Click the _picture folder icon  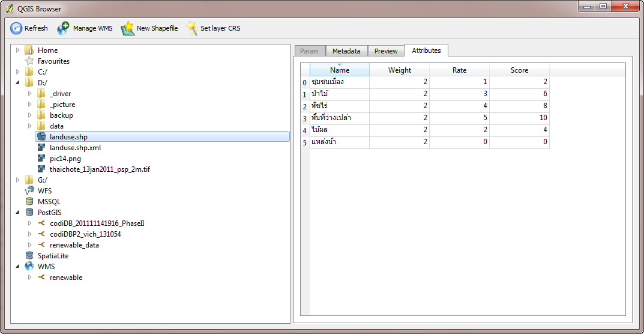click(41, 104)
